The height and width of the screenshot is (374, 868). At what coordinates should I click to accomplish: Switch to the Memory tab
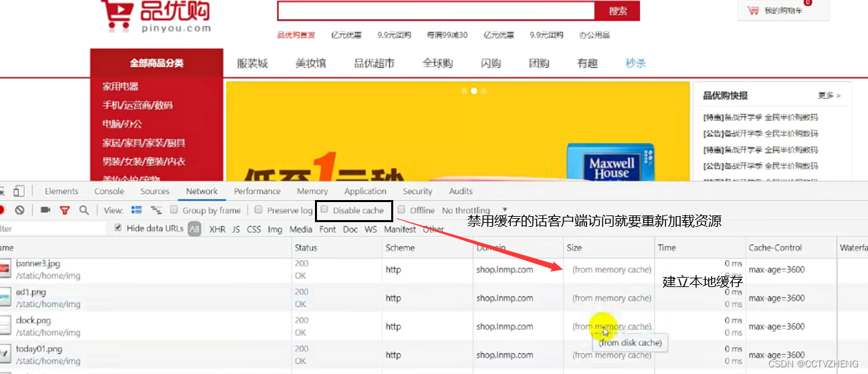pyautogui.click(x=312, y=191)
